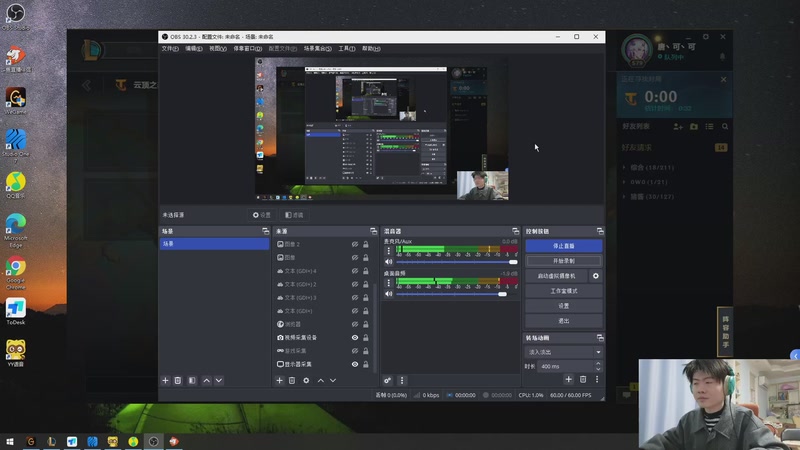Undock the 场景 panel with its float icon

point(265,231)
